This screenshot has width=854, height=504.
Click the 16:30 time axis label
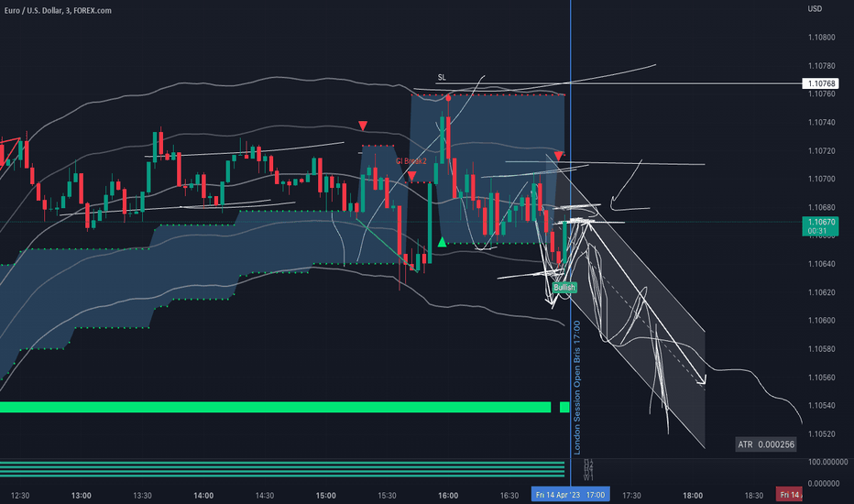click(x=509, y=495)
